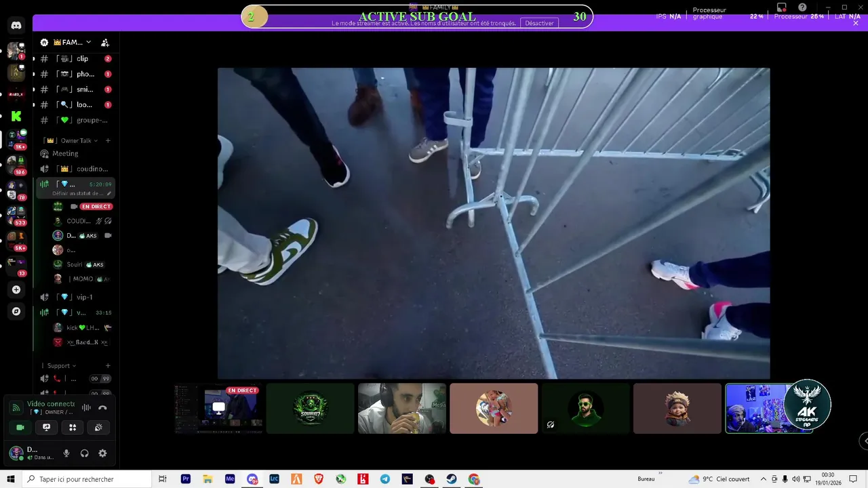Viewport: 868px width, 488px height.
Task: Create channel in Support category
Action: (108, 366)
